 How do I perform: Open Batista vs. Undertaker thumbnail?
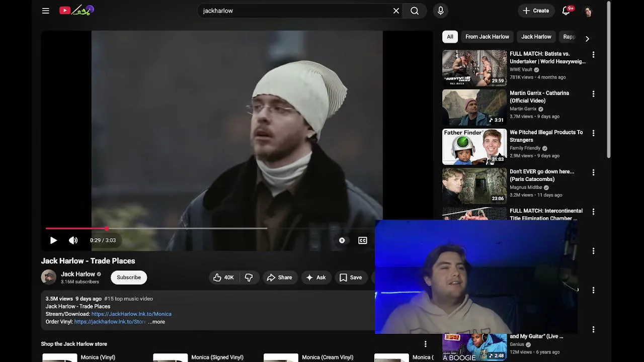(474, 68)
